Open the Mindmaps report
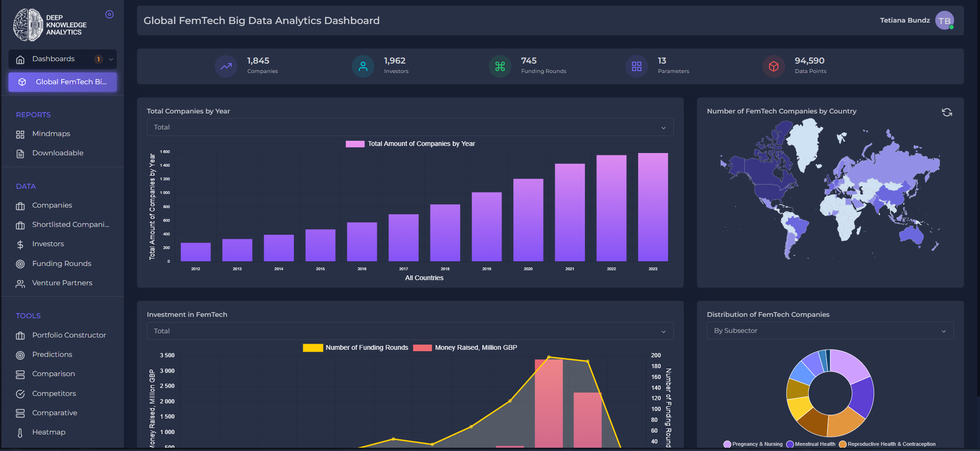 coord(51,134)
